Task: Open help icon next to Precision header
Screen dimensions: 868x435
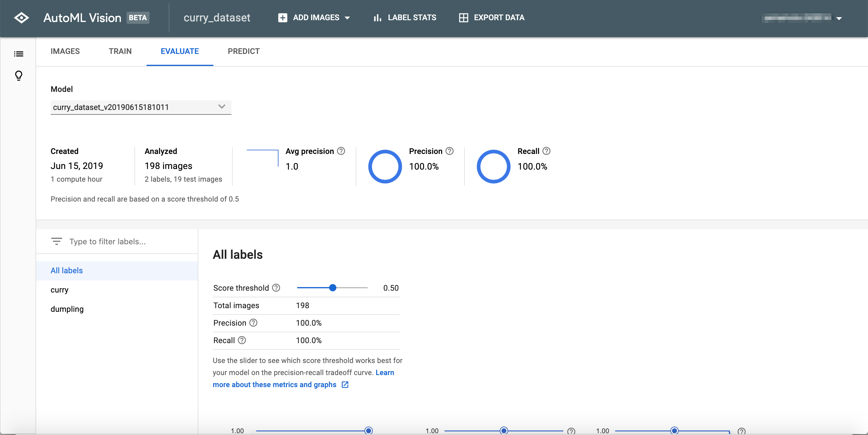Action: coord(449,151)
